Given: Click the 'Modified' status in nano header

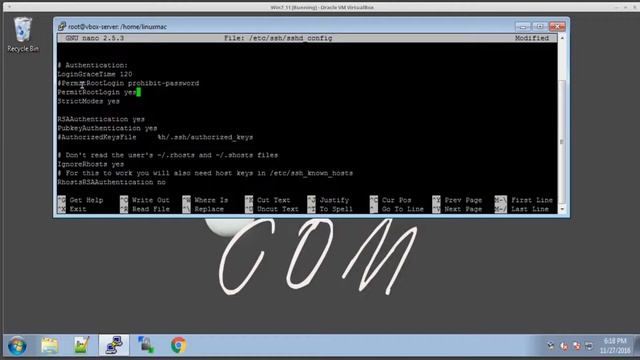Looking at the screenshot, I should tap(532, 38).
